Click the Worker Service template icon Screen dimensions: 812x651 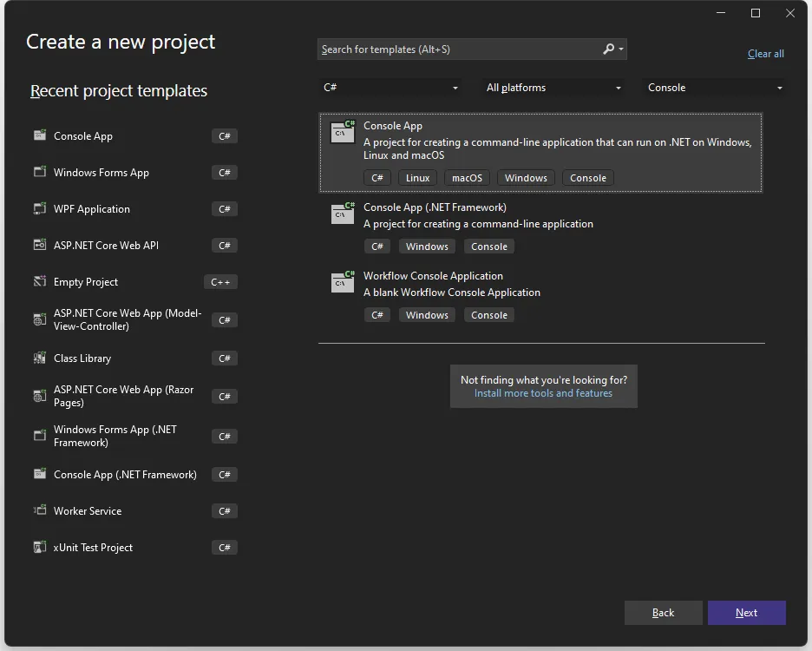coord(39,510)
